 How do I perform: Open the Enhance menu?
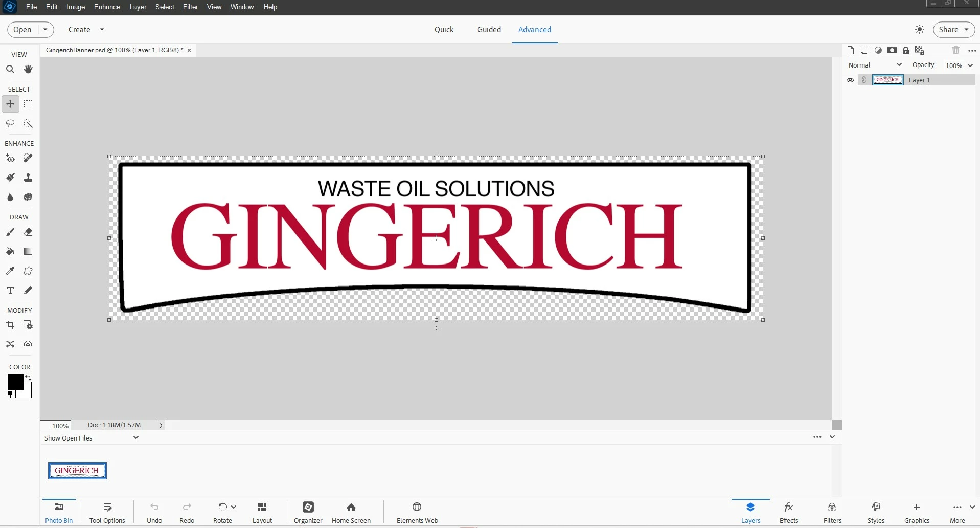click(107, 7)
